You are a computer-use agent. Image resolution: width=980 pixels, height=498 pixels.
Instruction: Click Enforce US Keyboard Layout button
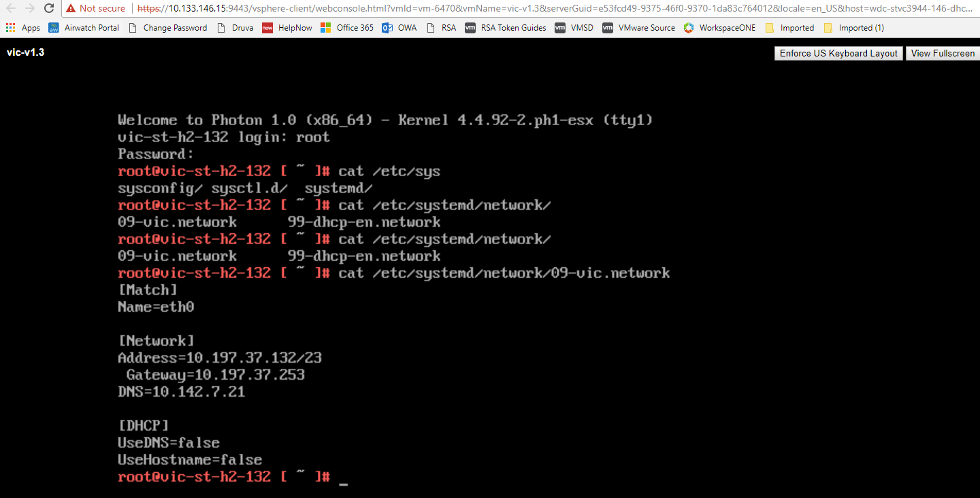(838, 53)
